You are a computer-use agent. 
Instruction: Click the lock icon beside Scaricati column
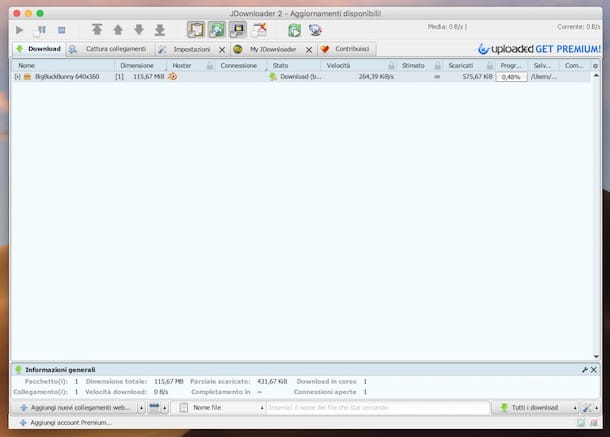pyautogui.click(x=490, y=65)
